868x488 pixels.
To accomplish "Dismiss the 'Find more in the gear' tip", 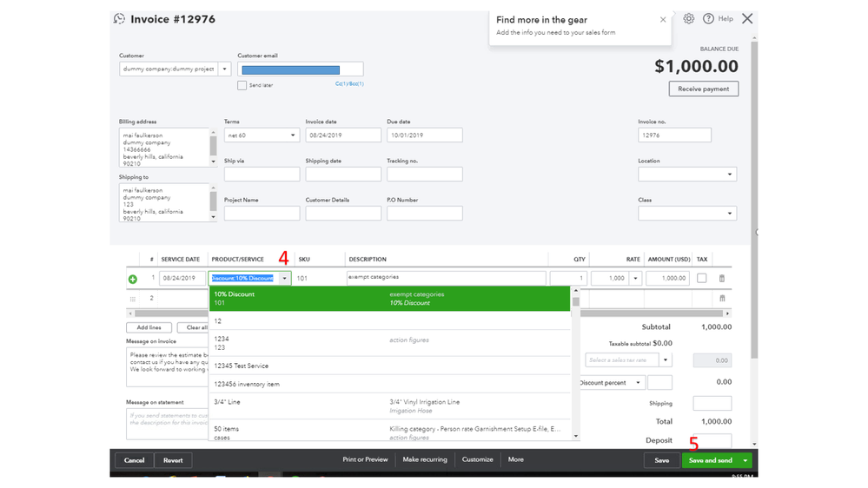I will click(663, 20).
